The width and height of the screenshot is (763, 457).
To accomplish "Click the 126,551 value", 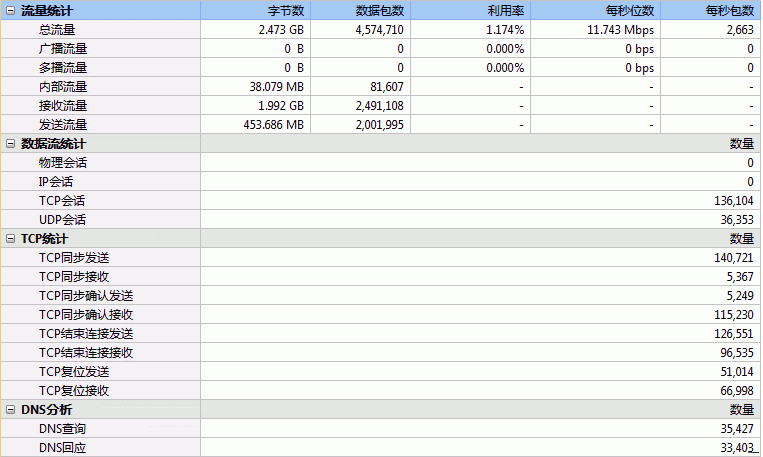I will [733, 333].
